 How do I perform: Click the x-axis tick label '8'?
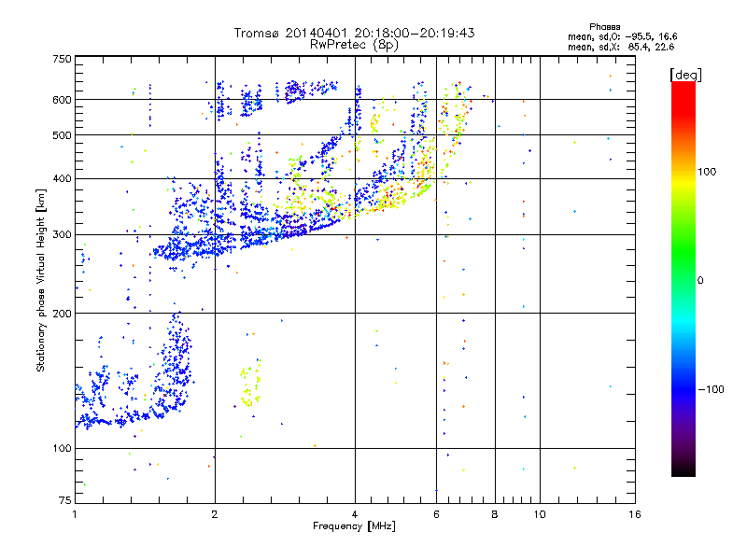495,514
